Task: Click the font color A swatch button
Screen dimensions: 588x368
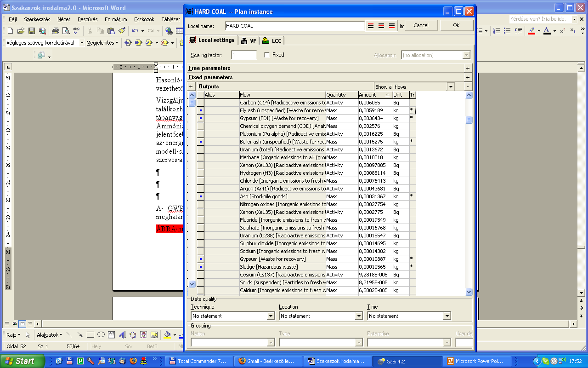Action: [547, 31]
